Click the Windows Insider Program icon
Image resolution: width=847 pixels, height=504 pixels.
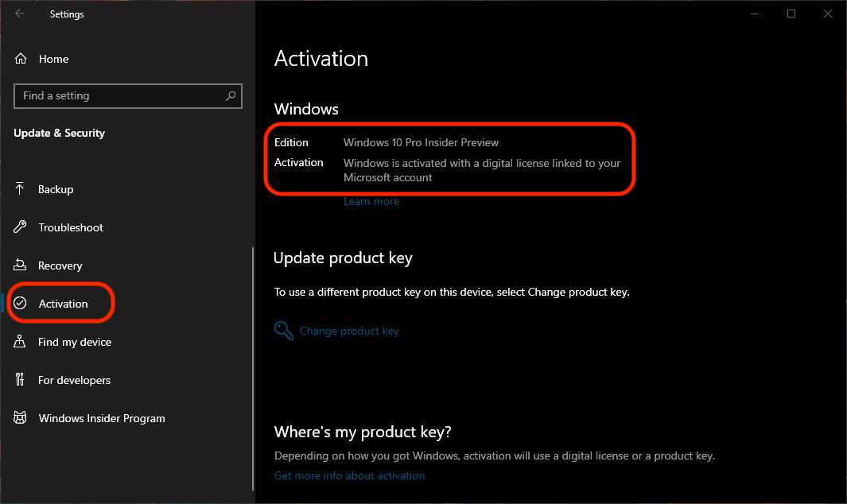[21, 418]
